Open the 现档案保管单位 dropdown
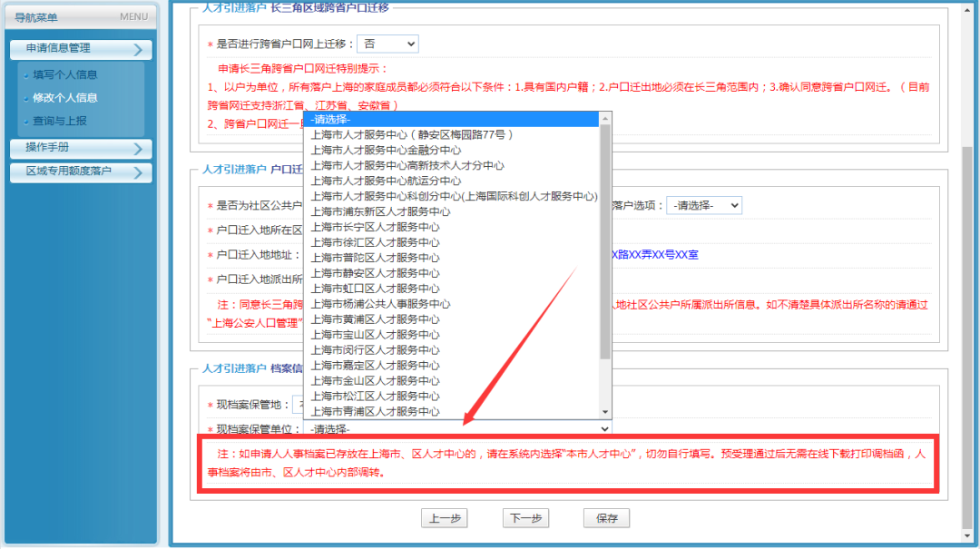Screen dimensions: 980x549 click(458, 428)
